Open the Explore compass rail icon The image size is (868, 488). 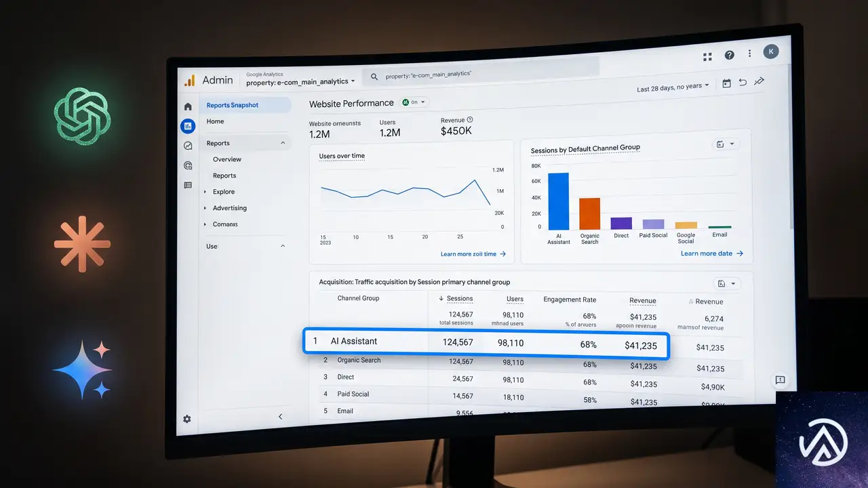click(188, 146)
